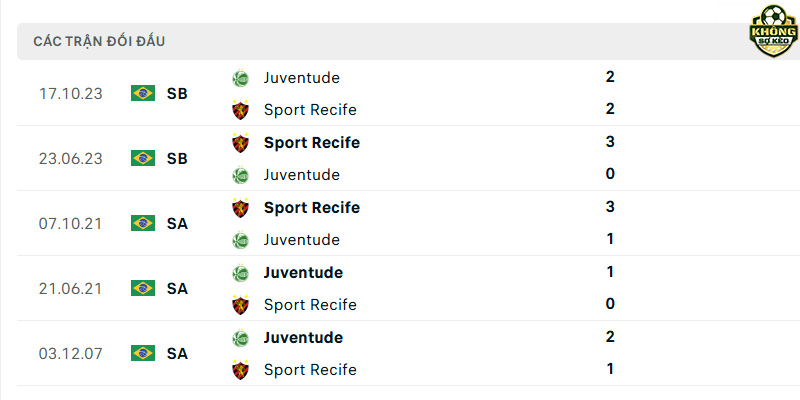
Task: Open SB league label for 17.10.23
Action: 177,94
